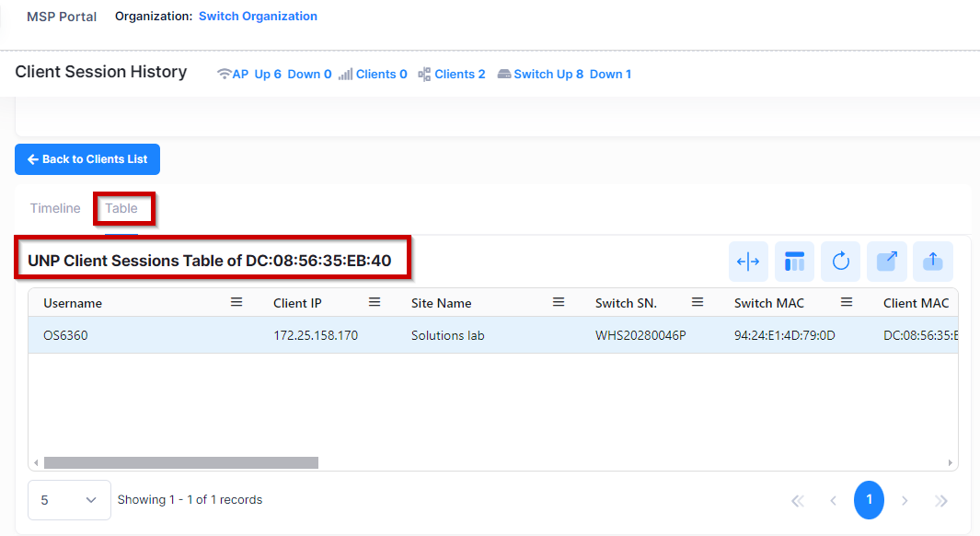Open Switch SN. column menu icon
The image size is (980, 536).
click(x=698, y=302)
